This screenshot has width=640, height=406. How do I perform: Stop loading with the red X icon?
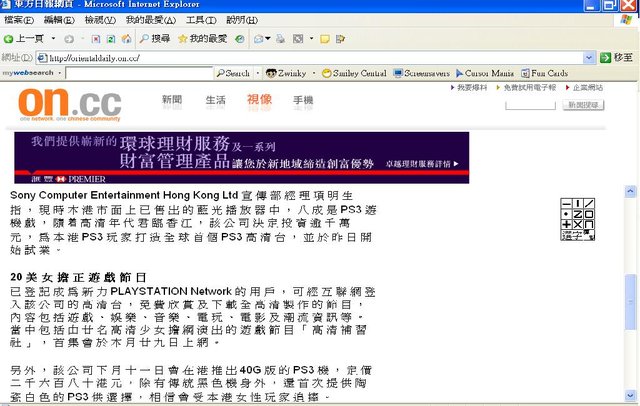click(96, 39)
